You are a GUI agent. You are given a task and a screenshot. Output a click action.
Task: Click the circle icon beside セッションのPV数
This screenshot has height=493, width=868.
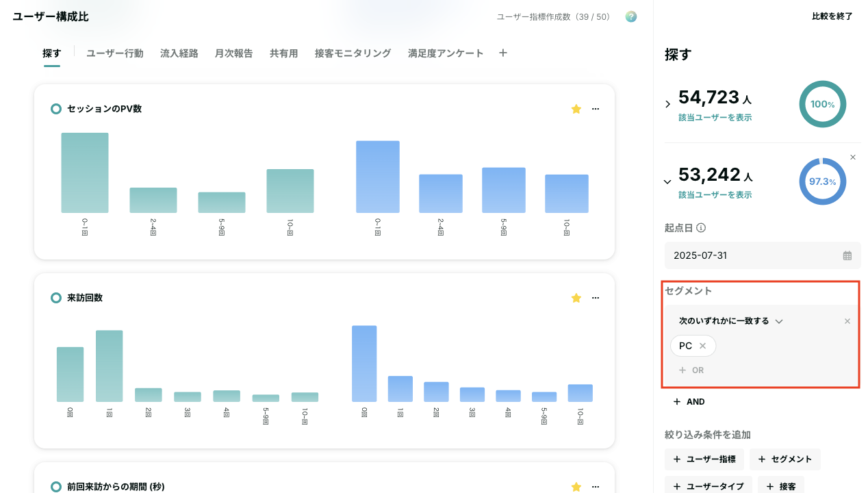tap(56, 109)
